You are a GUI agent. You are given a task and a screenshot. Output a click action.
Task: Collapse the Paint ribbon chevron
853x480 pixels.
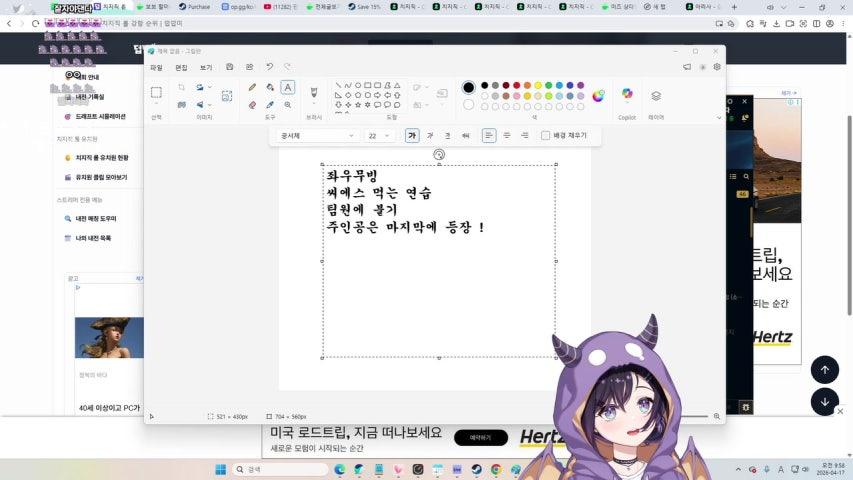coord(719,118)
